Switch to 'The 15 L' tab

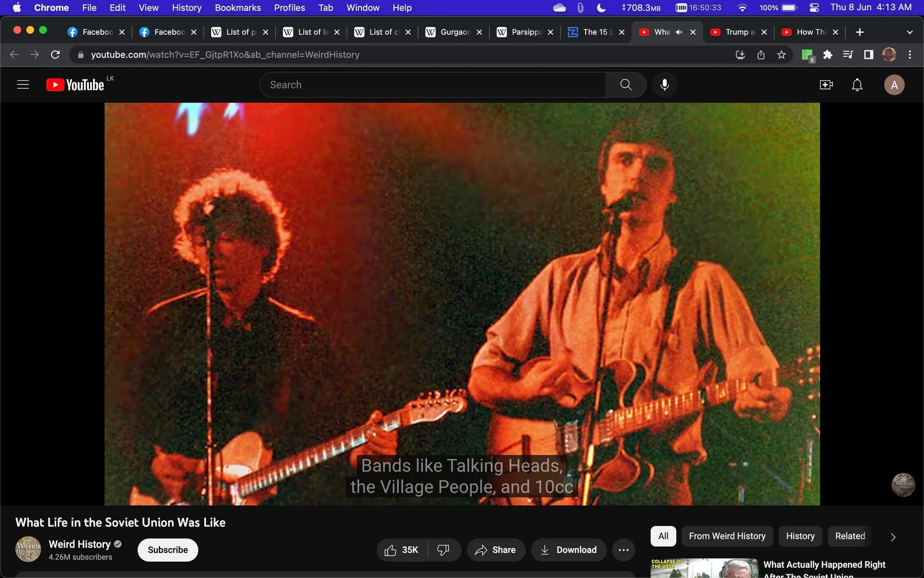pyautogui.click(x=596, y=32)
